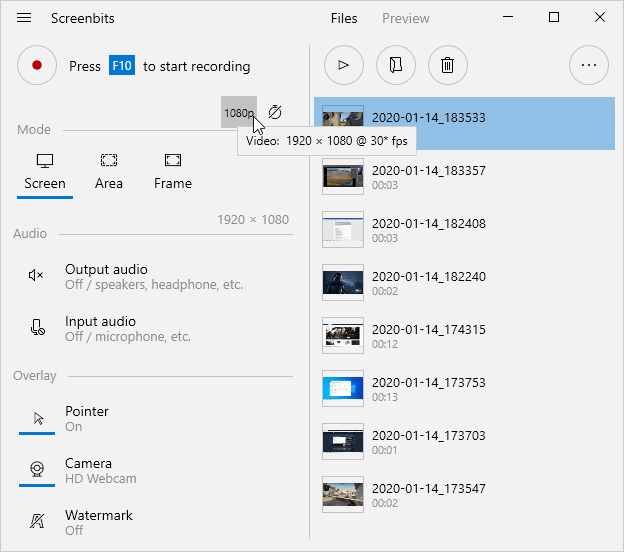This screenshot has width=624, height=552.
Task: Switch to the Preview tab
Action: 406,18
